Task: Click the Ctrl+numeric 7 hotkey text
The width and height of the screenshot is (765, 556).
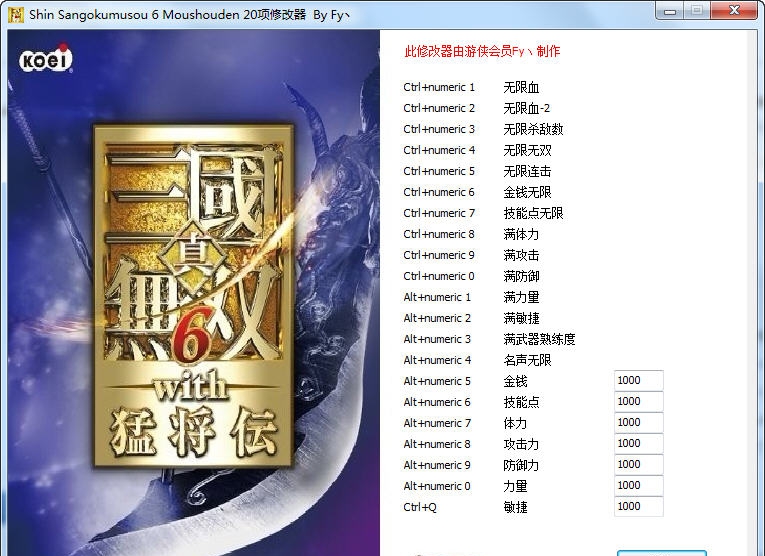Action: tap(439, 213)
